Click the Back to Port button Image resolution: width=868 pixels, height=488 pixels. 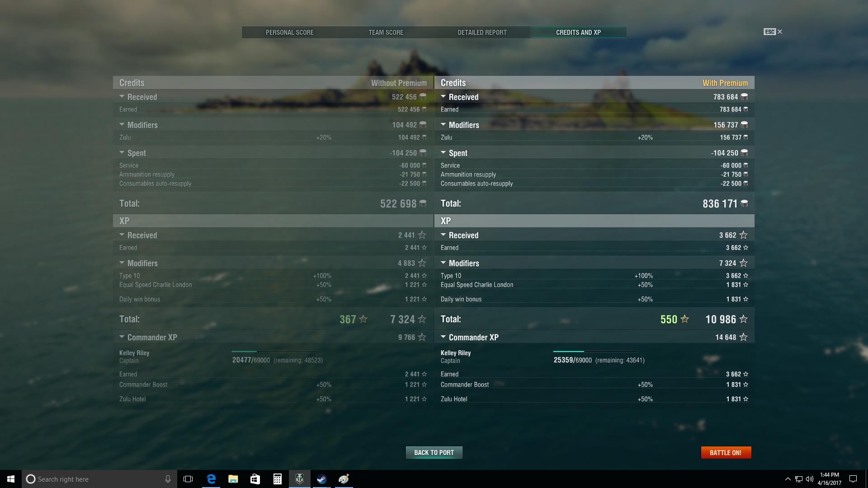point(434,452)
